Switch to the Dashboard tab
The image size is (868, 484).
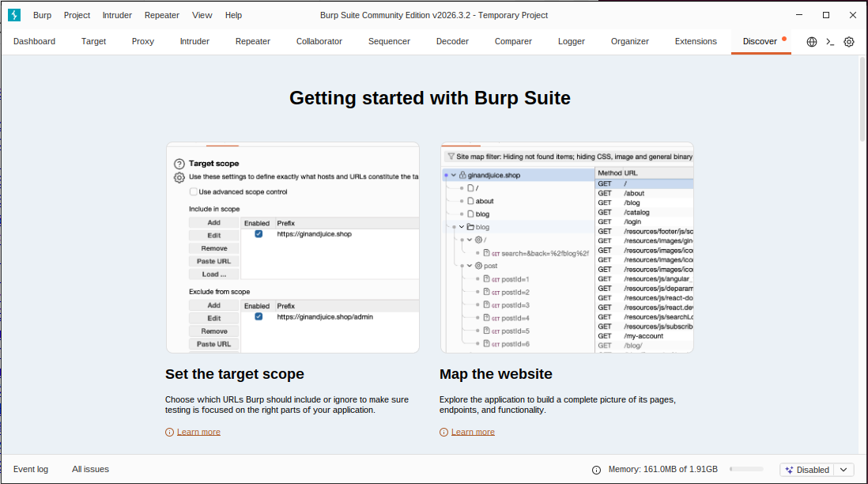34,42
